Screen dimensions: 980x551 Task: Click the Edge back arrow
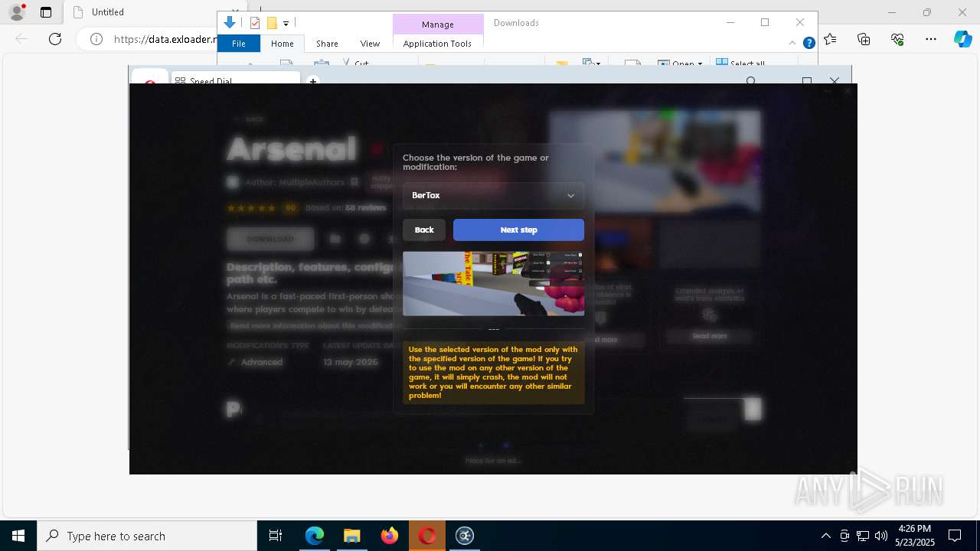[21, 39]
